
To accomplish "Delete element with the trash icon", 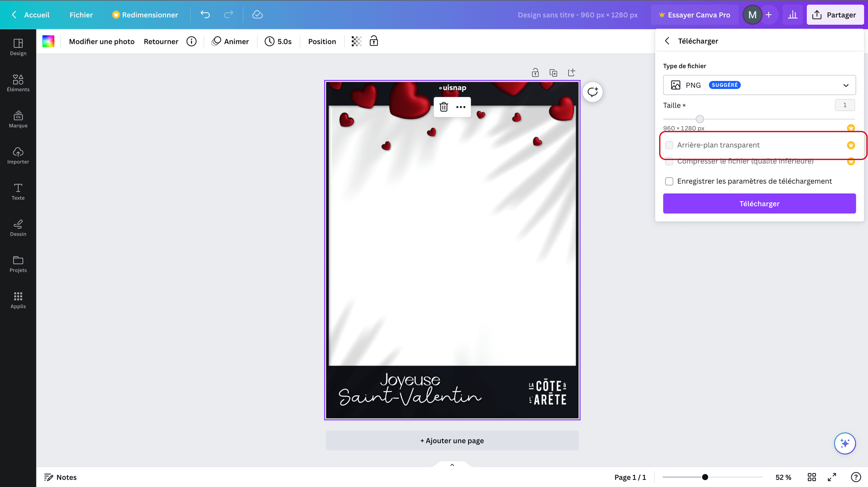I will point(443,107).
